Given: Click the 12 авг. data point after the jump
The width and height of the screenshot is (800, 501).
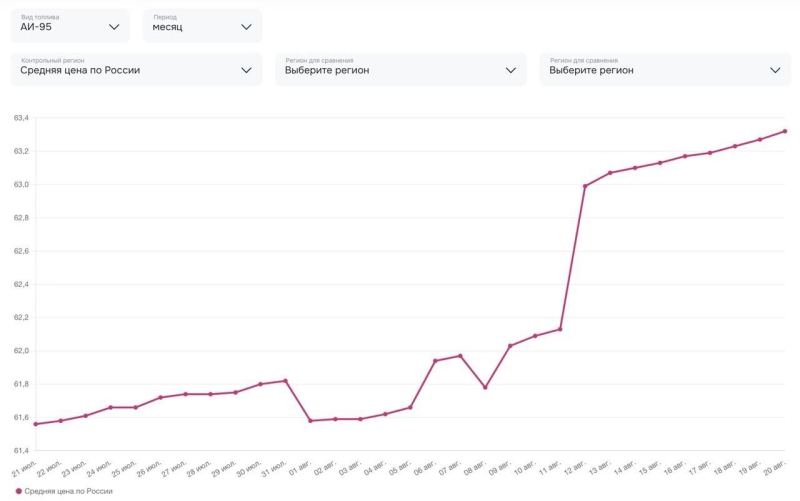Looking at the screenshot, I should [x=585, y=186].
